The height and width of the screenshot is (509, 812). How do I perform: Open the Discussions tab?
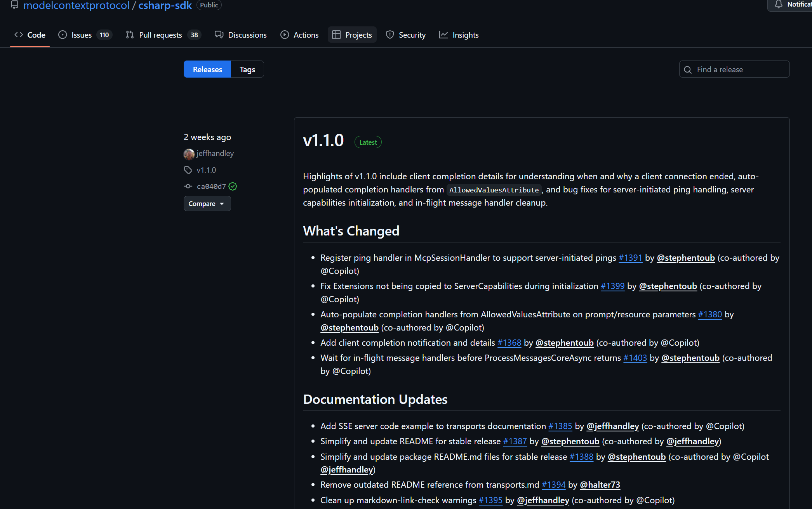point(241,35)
